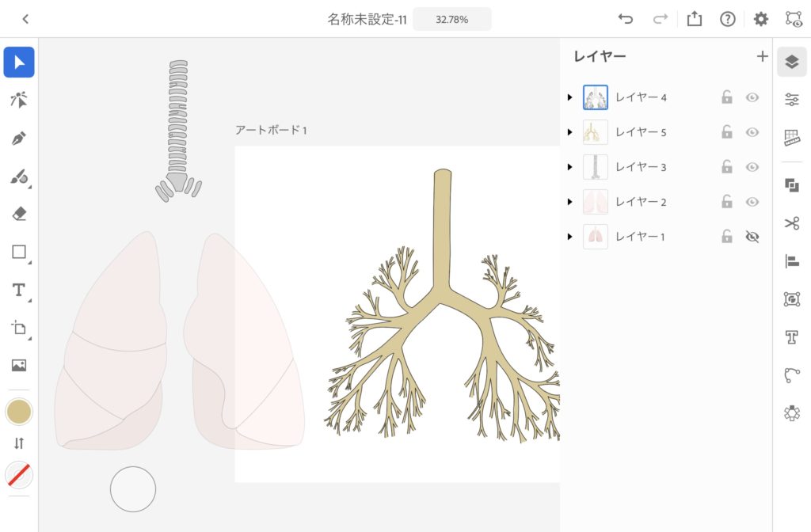This screenshot has width=811, height=532.
Task: Expand レイヤー 4 disclosure triangle
Action: 570,97
